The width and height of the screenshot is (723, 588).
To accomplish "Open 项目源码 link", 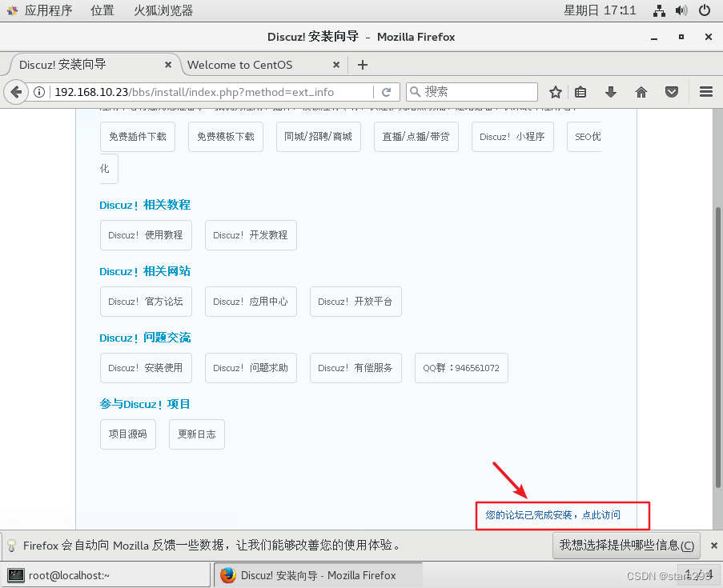I will pos(128,434).
